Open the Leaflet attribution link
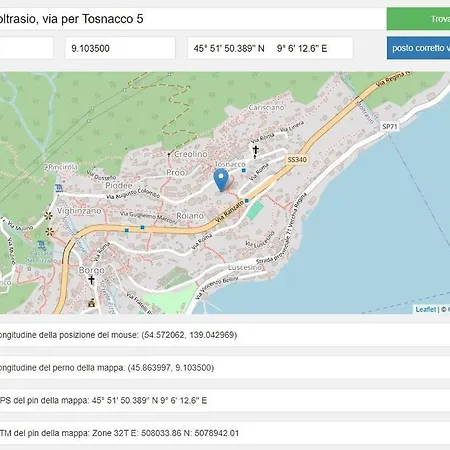Screen dimensions: 450x450 pos(426,309)
